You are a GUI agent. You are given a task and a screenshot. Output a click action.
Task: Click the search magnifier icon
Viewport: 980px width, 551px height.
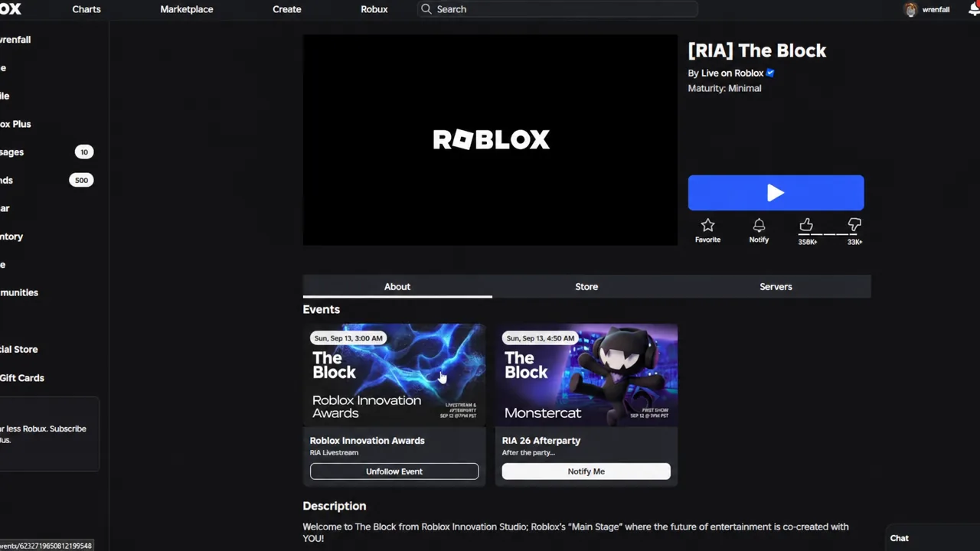click(x=426, y=9)
